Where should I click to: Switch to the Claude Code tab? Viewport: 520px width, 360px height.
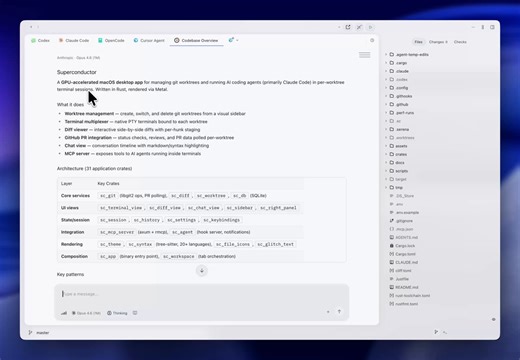[74, 40]
